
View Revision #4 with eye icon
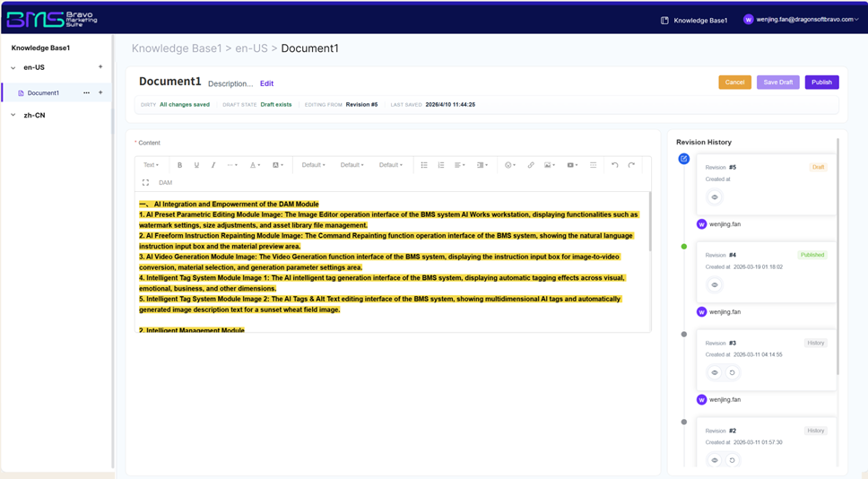click(x=715, y=284)
